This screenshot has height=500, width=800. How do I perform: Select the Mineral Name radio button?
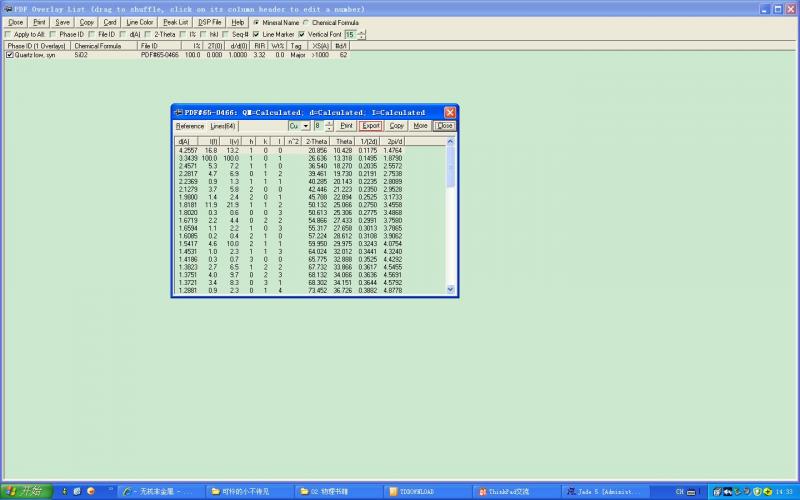coord(256,22)
